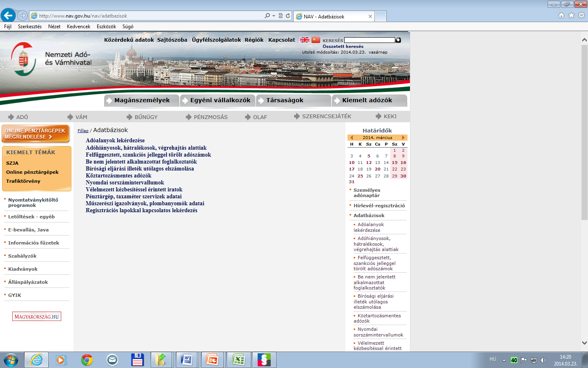Open Köztartozásmentes adózók in main list
This screenshot has height=368, width=588.
(x=118, y=176)
